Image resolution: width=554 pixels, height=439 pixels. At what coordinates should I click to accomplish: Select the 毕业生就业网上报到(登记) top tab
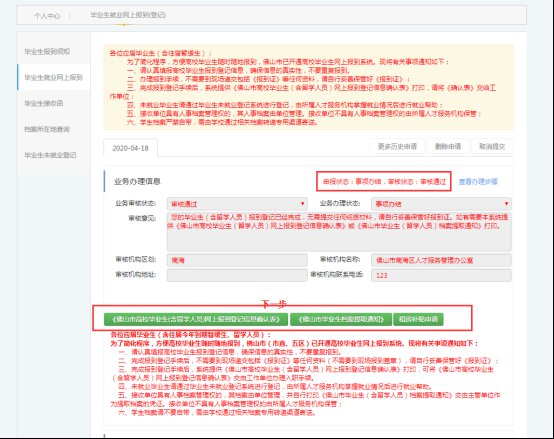click(x=128, y=15)
